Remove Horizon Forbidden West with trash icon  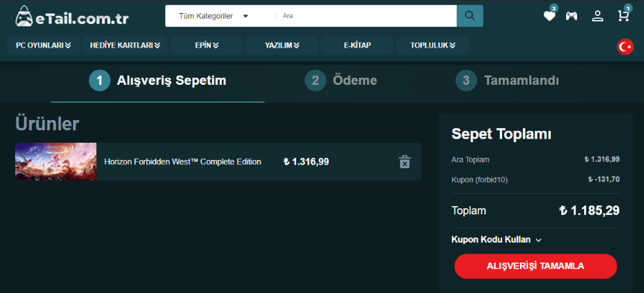[x=405, y=162]
